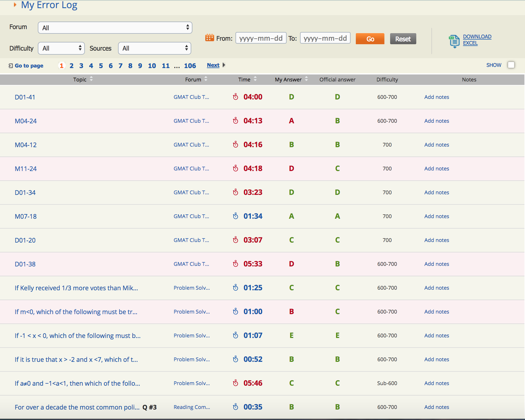Click Add notes for the M04-24 question
This screenshot has height=420, width=525.
(x=436, y=121)
